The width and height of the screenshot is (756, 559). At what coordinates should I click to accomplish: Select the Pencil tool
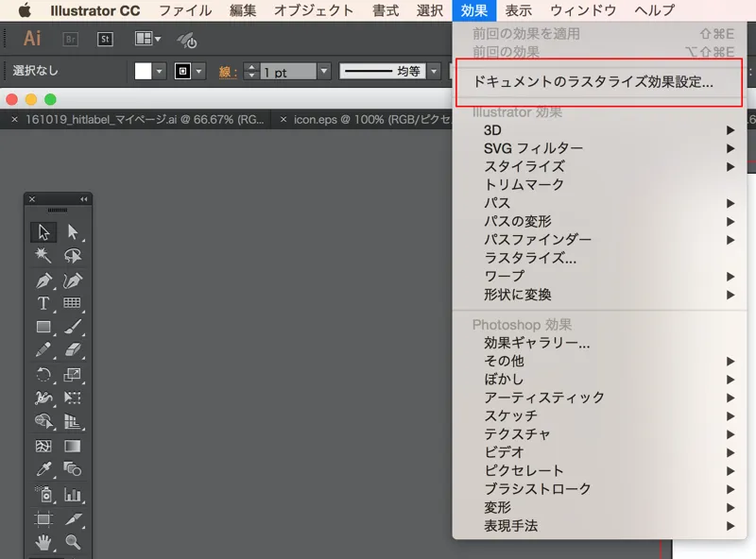tap(43, 349)
